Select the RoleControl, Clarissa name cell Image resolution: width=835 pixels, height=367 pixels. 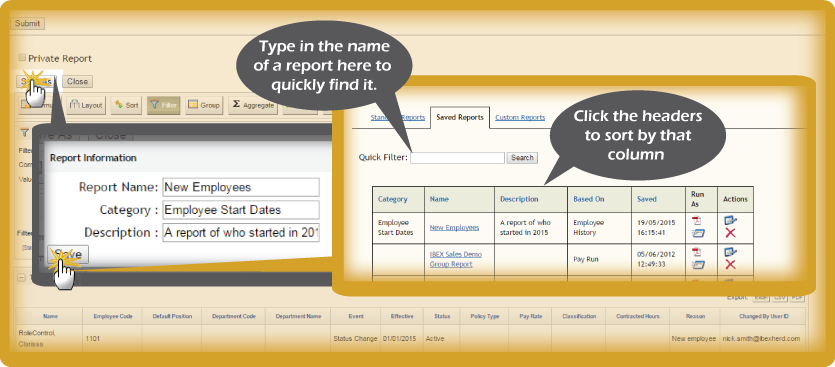[49, 338]
